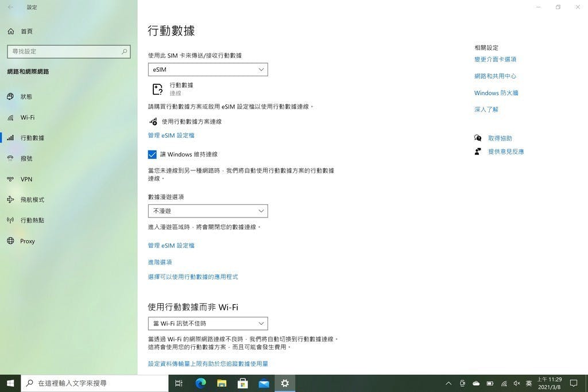Click 取得協助 get help link
The width and height of the screenshot is (588, 392).
click(500, 138)
